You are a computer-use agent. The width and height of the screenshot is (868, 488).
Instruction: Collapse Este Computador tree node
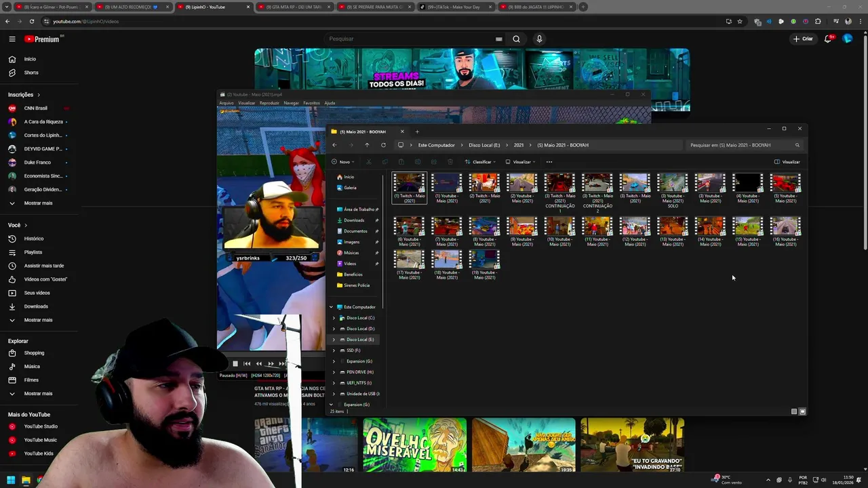pos(332,307)
